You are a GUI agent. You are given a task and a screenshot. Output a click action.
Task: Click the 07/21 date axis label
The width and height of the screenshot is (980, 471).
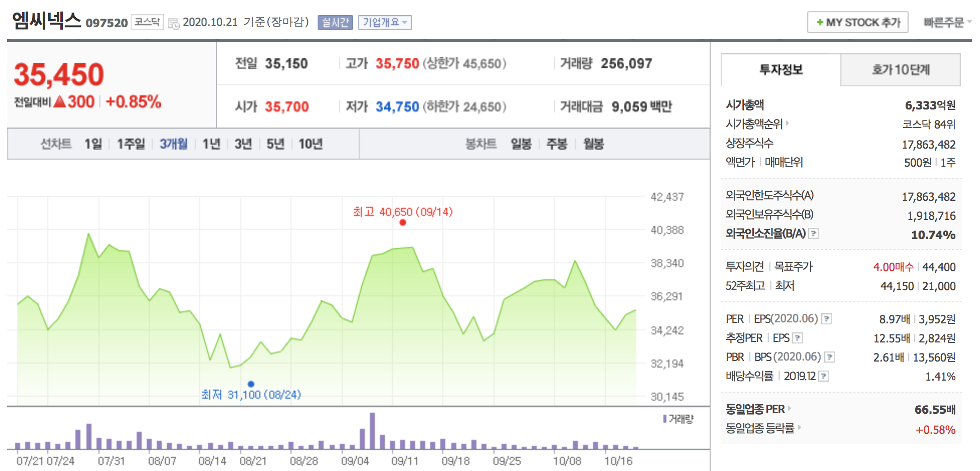coord(30,461)
